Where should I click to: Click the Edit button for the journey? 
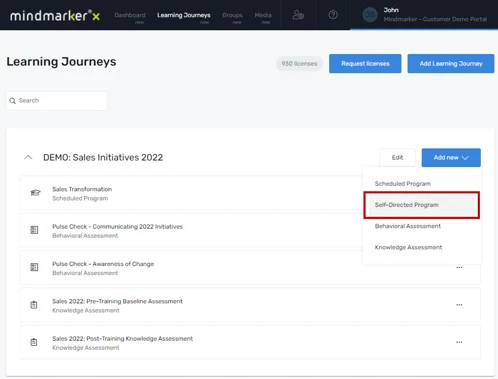click(397, 158)
